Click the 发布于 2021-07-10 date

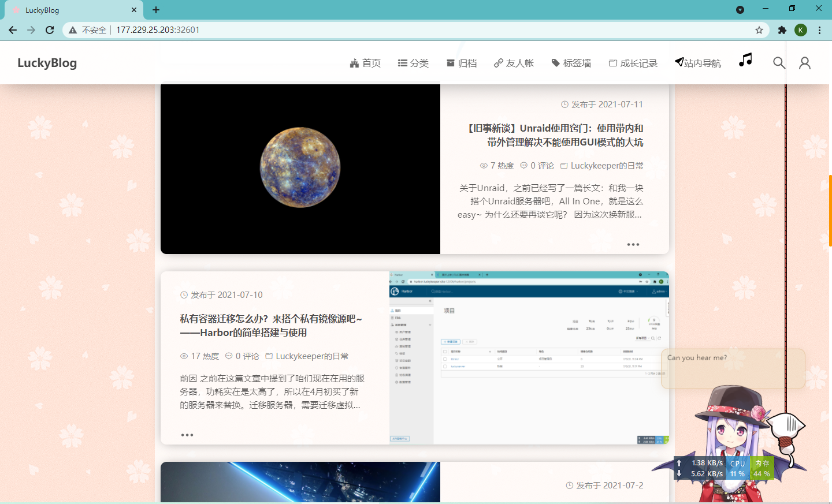221,295
